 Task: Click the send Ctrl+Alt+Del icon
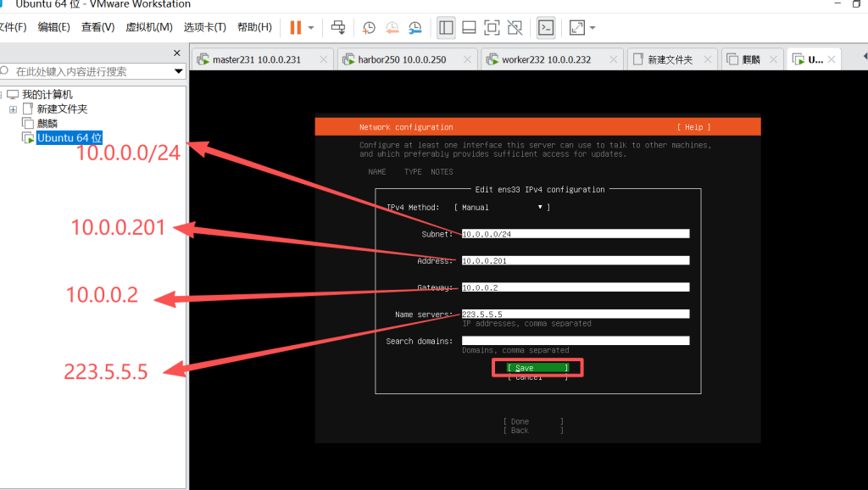click(x=338, y=27)
